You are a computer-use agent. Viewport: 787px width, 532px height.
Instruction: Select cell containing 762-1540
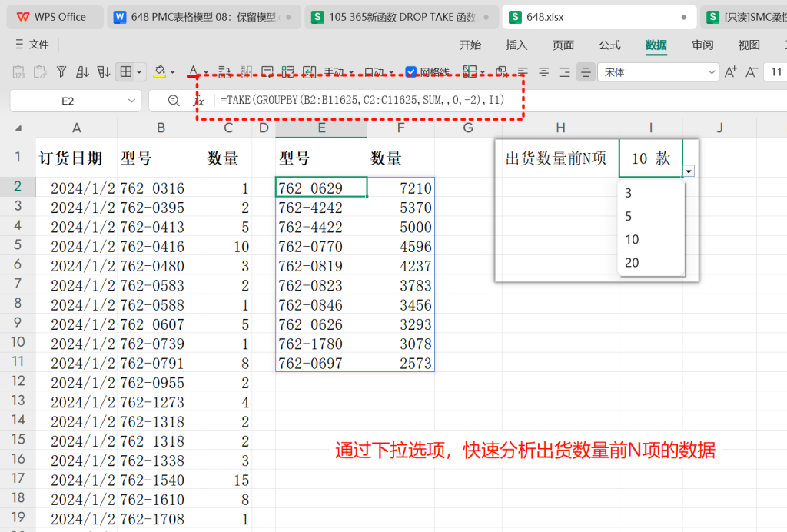(161, 480)
